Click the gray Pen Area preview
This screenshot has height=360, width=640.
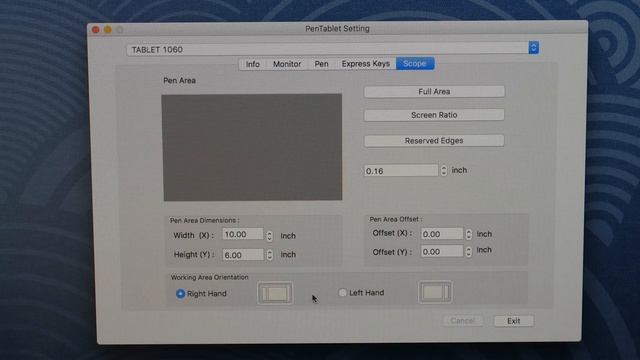252,147
